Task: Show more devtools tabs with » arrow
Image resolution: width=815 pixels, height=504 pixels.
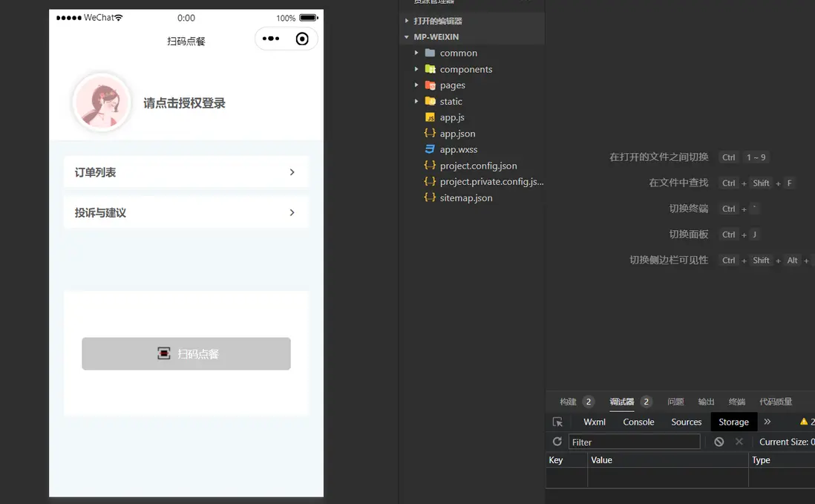Action: coord(767,422)
